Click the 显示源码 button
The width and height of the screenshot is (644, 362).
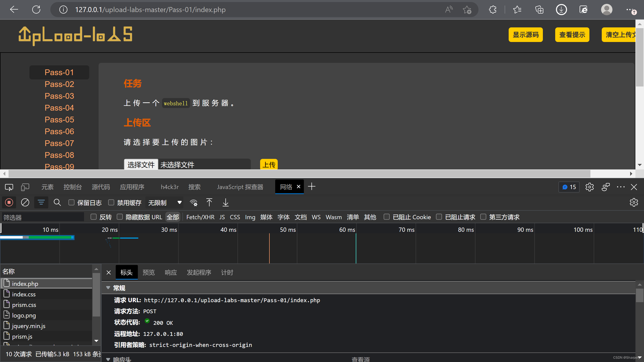point(526,35)
